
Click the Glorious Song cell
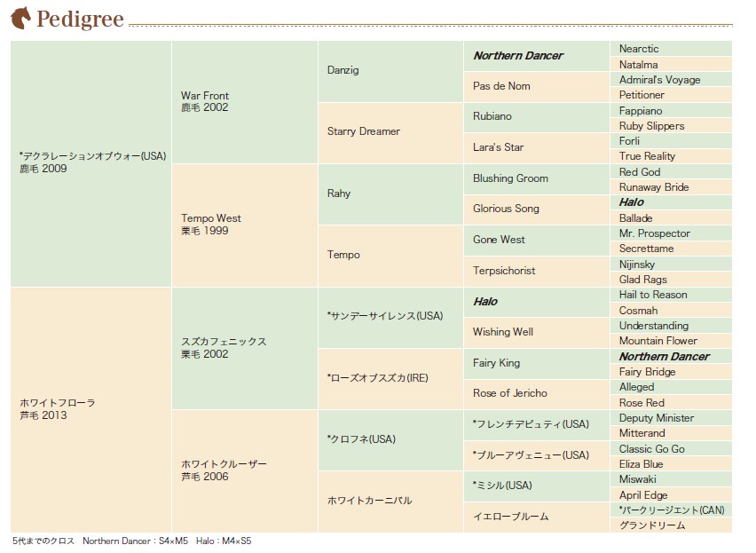537,209
